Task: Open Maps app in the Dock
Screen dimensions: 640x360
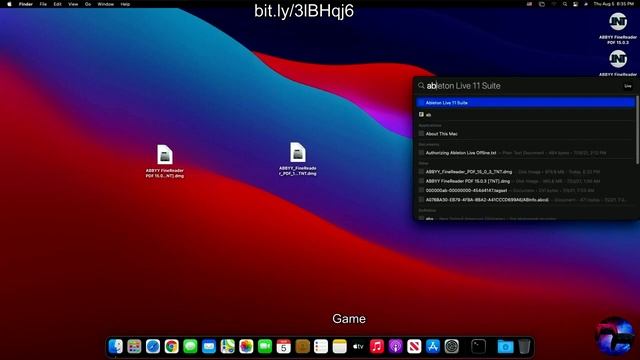Action: (228, 347)
